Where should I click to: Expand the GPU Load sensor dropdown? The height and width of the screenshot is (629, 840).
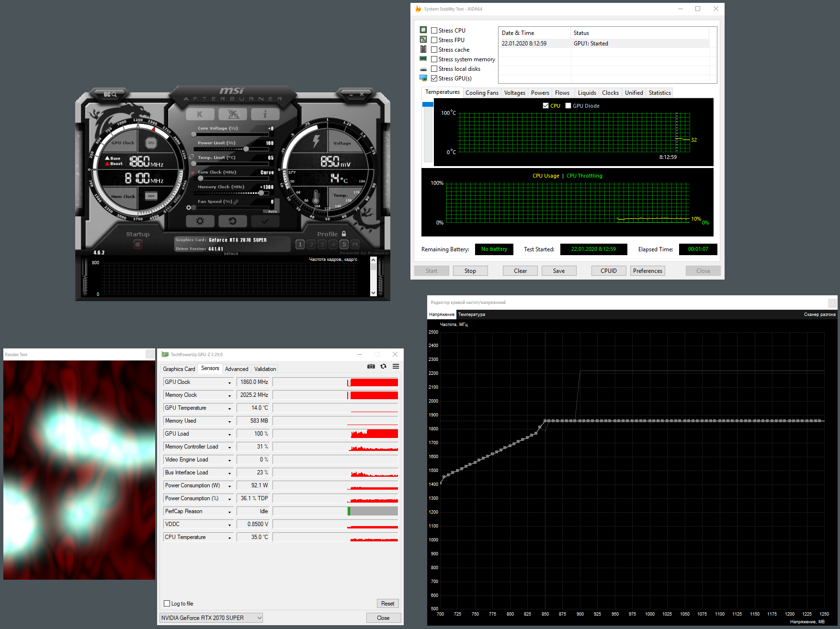click(x=229, y=434)
